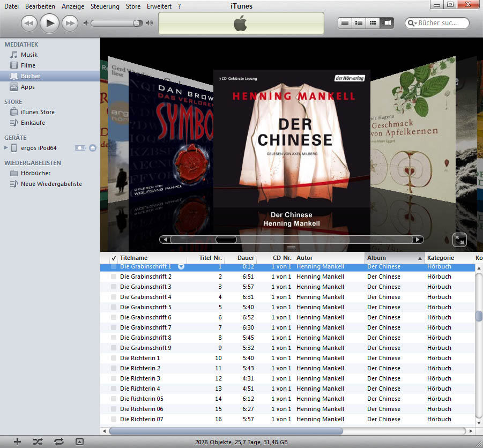This screenshot has height=448, width=483.
Task: Switch to Cover Flow view
Action: 387,23
